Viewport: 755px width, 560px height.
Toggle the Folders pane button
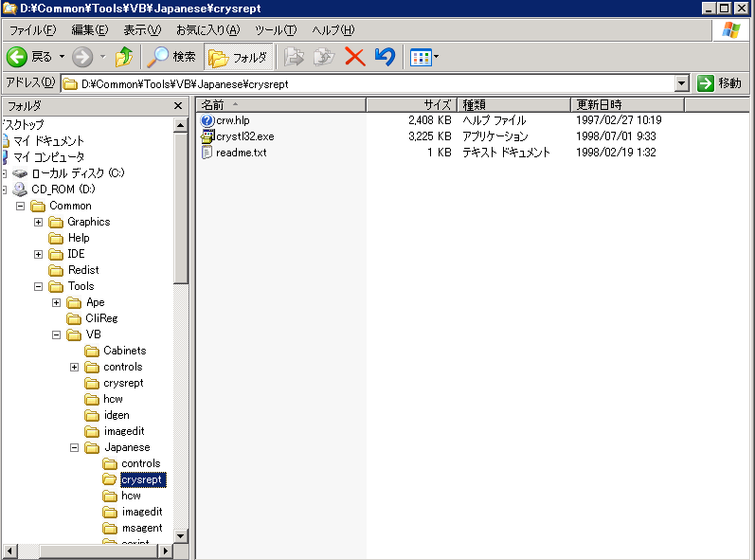pos(239,57)
